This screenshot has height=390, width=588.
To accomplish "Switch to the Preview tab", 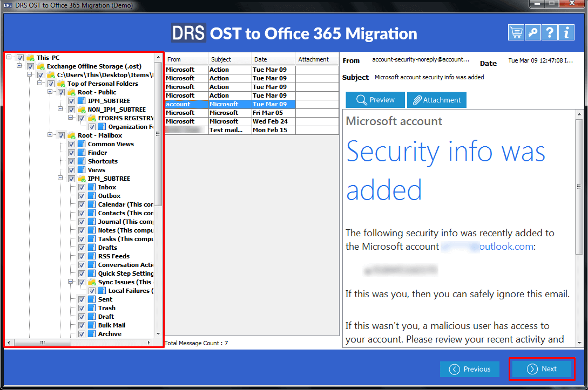I will [375, 100].
